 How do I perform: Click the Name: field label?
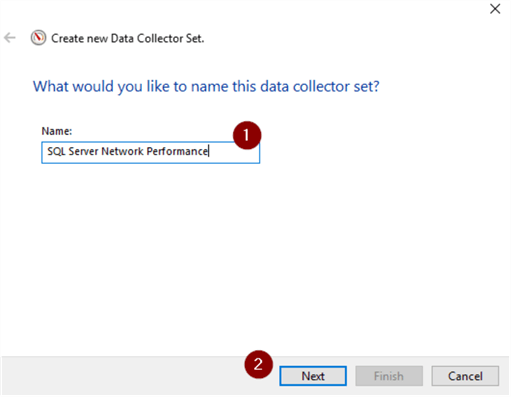point(57,131)
